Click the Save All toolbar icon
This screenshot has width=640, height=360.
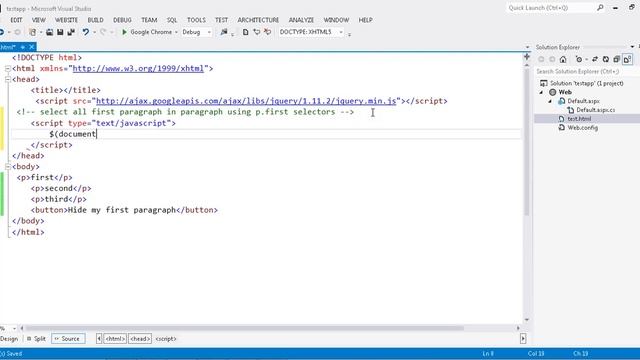(71, 32)
